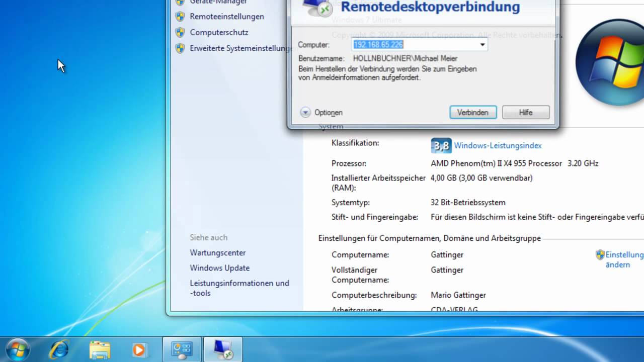644x362 pixels.
Task: Open Wartungscenter under Siehe auch
Action: click(218, 253)
